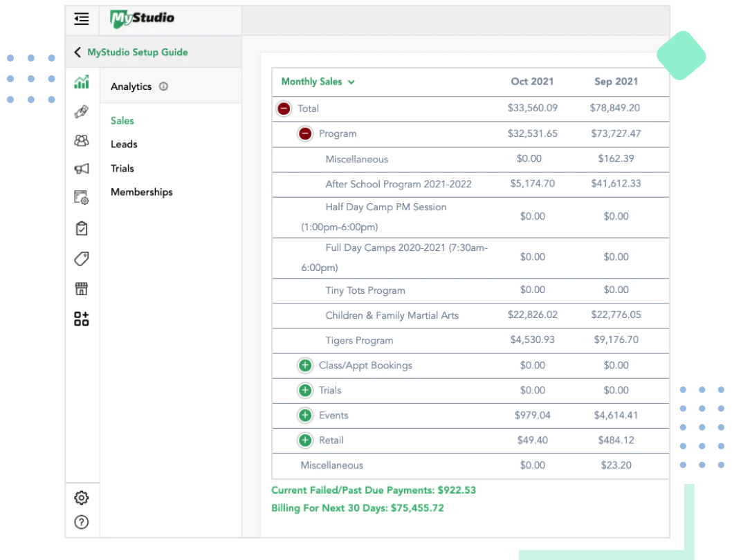Click the Miscellaneous row under Program
Image resolution: width=732 pixels, height=560 pixels.
(x=470, y=159)
